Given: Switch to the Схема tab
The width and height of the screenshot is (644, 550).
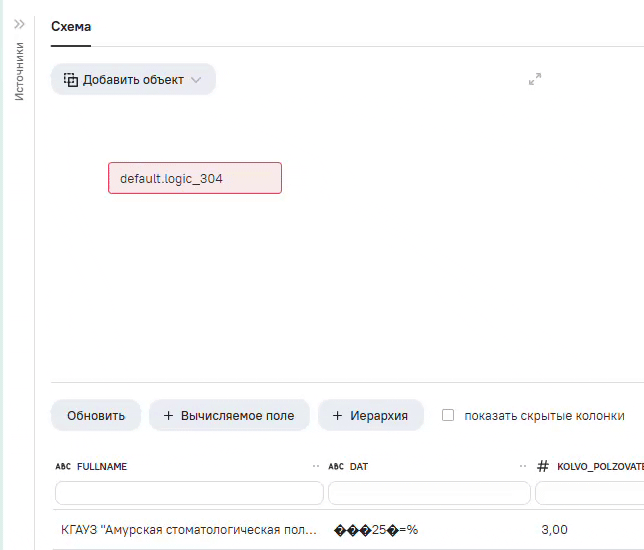Looking at the screenshot, I should click(71, 27).
